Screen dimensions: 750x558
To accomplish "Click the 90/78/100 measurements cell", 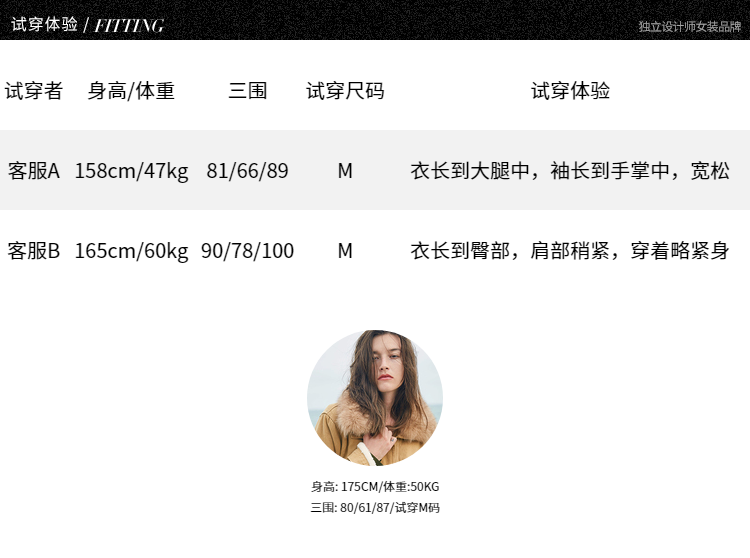I will (x=247, y=251).
